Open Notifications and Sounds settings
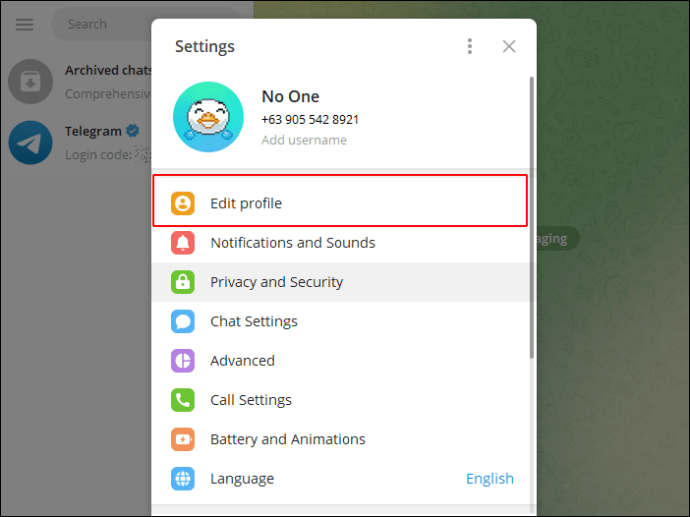Viewport: 690px width, 517px height. point(292,243)
